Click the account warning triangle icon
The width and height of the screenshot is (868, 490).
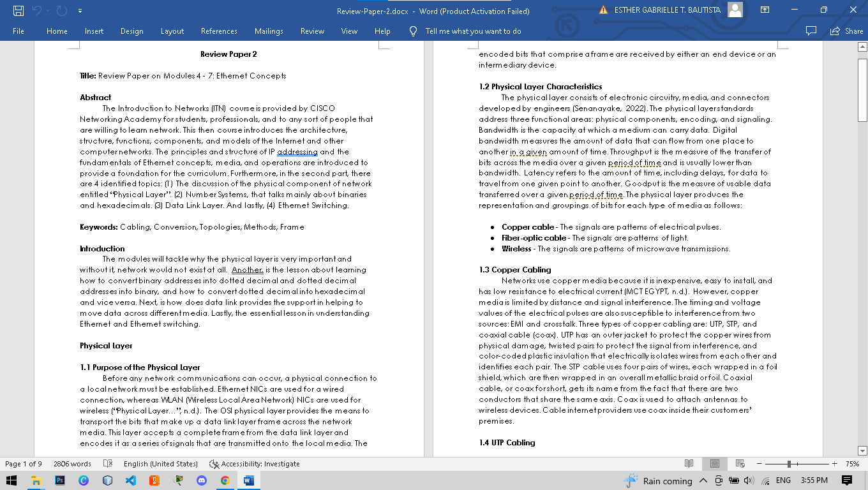(603, 10)
